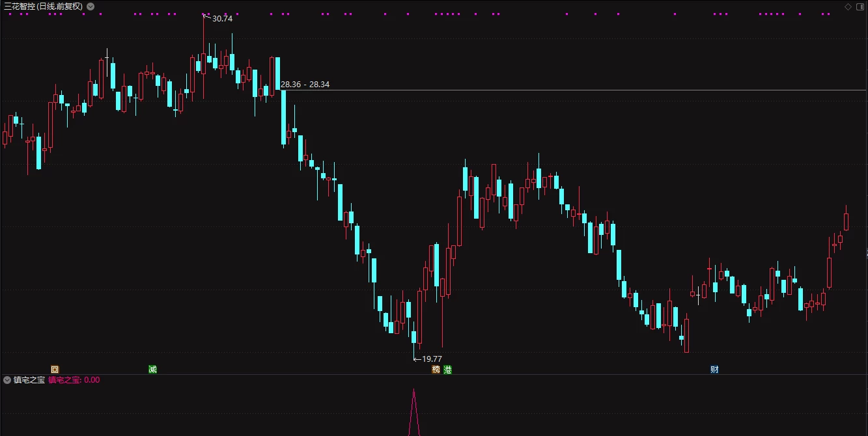Click the 榜 event marker icon
Screen dimensions: 868x436
[436, 369]
